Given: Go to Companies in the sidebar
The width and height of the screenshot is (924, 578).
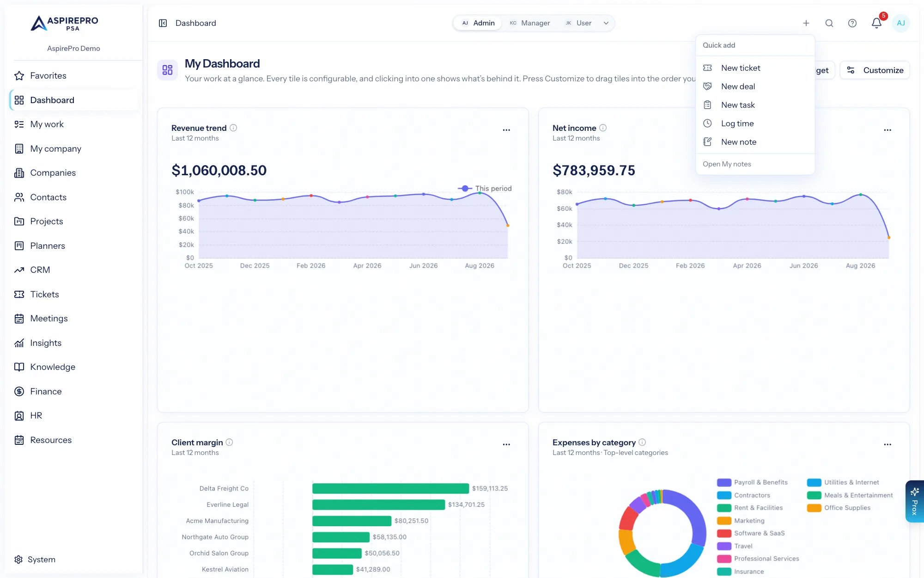Looking at the screenshot, I should coord(74,173).
